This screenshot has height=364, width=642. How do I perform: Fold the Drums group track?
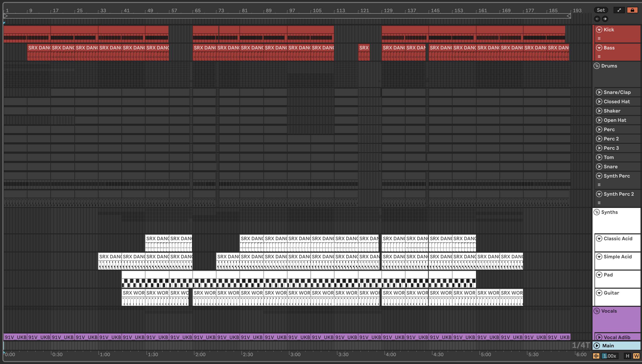point(597,66)
